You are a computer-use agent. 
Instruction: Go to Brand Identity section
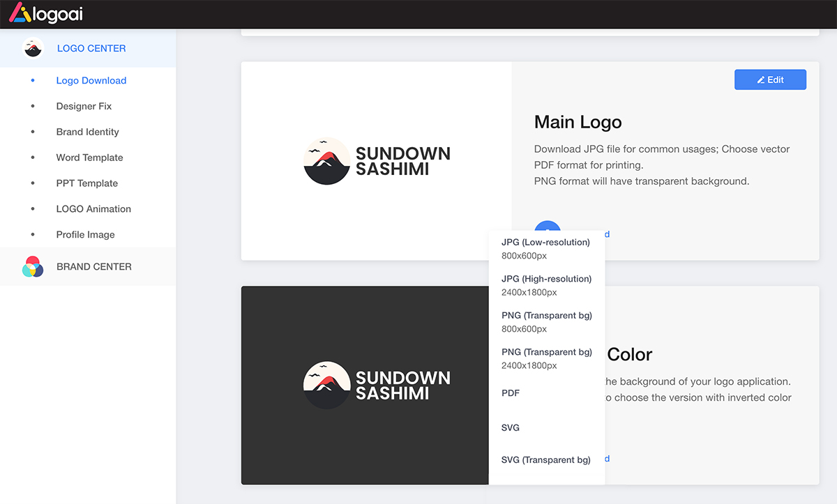click(87, 132)
